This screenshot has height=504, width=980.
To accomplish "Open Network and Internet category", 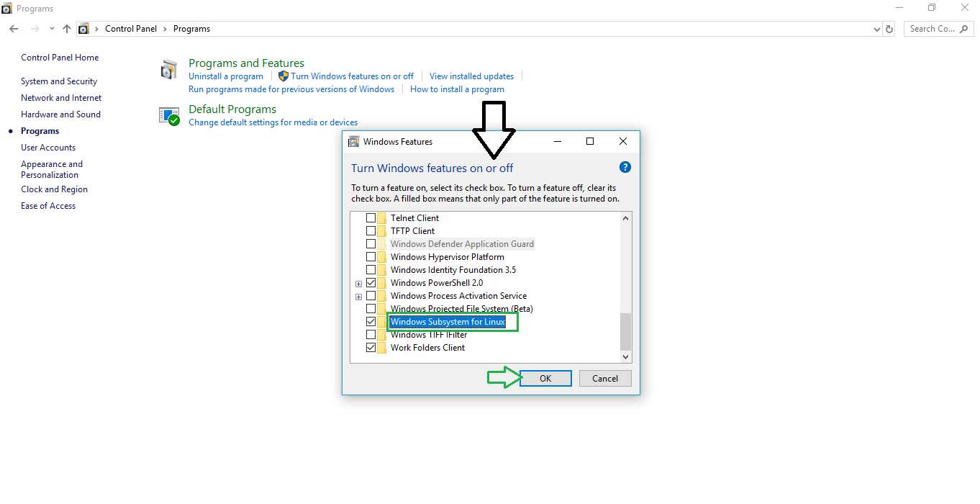I will click(61, 98).
